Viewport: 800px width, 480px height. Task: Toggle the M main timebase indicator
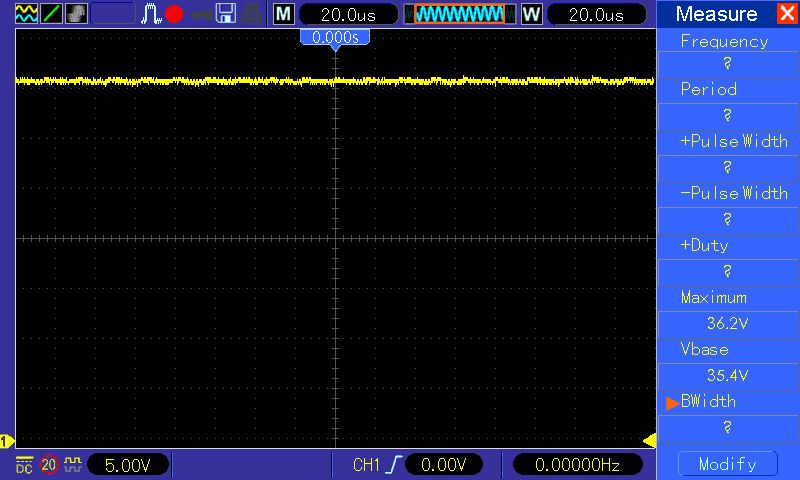pyautogui.click(x=284, y=14)
